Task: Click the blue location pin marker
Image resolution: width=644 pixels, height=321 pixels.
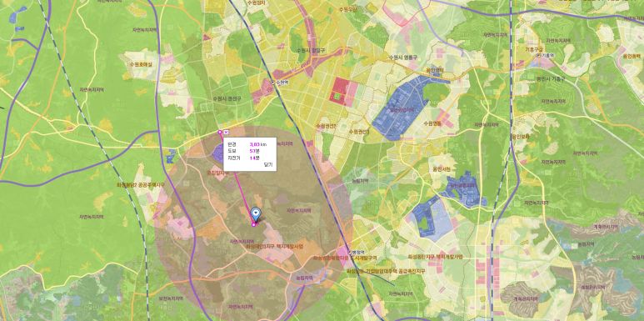Action: (256, 213)
